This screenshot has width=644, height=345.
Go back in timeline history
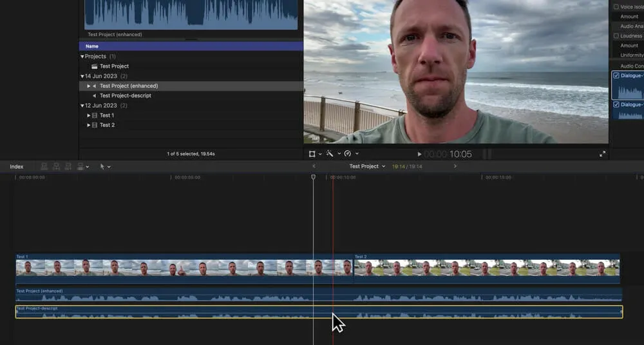point(314,166)
